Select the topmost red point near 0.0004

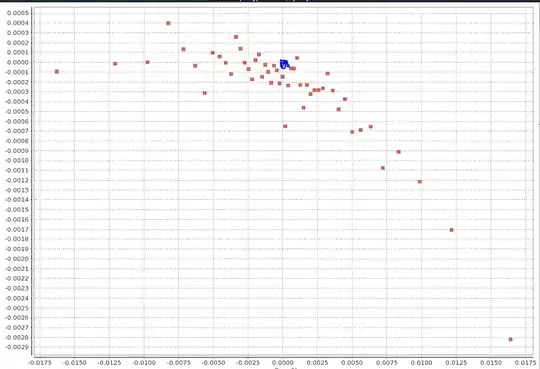point(168,23)
